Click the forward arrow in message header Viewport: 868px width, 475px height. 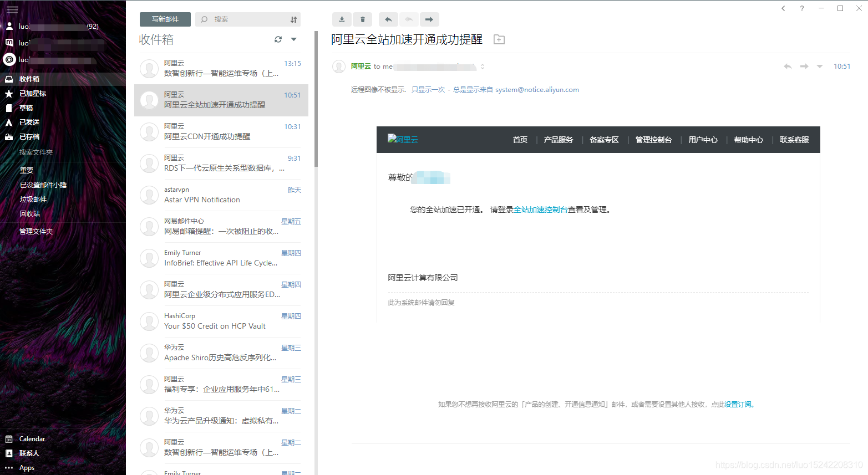click(804, 67)
